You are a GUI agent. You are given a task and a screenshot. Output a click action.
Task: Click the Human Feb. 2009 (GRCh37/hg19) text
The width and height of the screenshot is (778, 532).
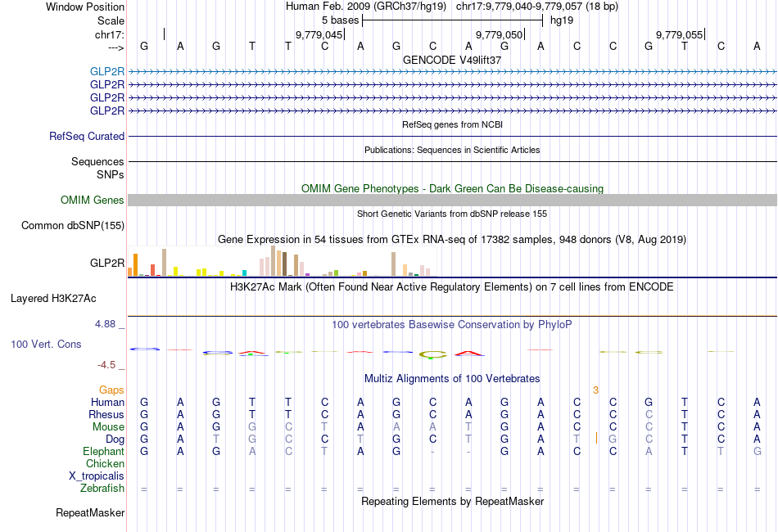(x=366, y=7)
